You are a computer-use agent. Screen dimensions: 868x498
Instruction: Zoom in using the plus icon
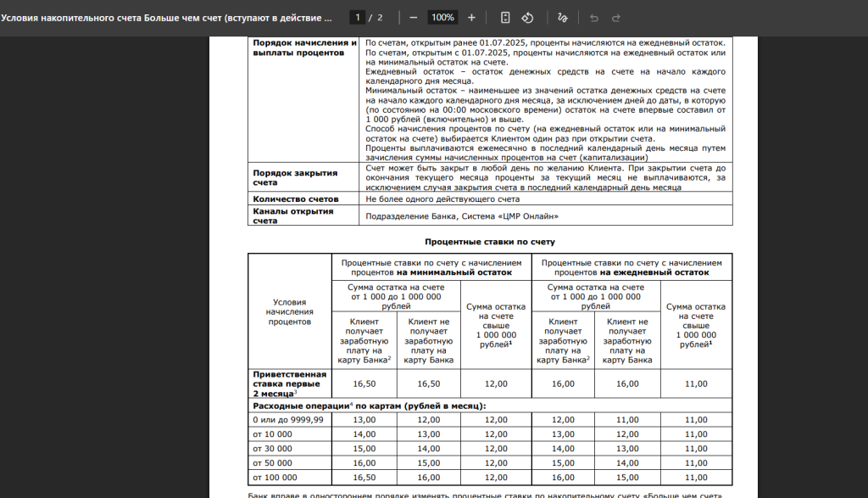471,18
